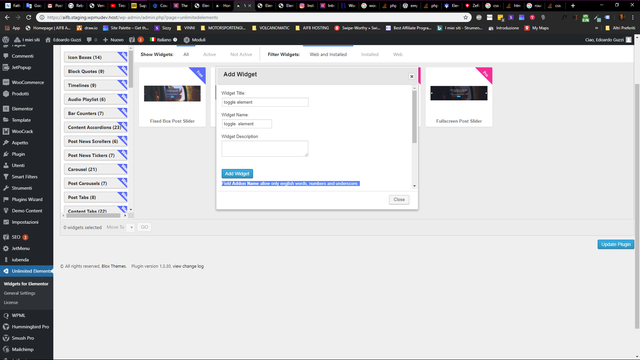Open Aspetto (appearance) in the sidebar

coord(20,143)
